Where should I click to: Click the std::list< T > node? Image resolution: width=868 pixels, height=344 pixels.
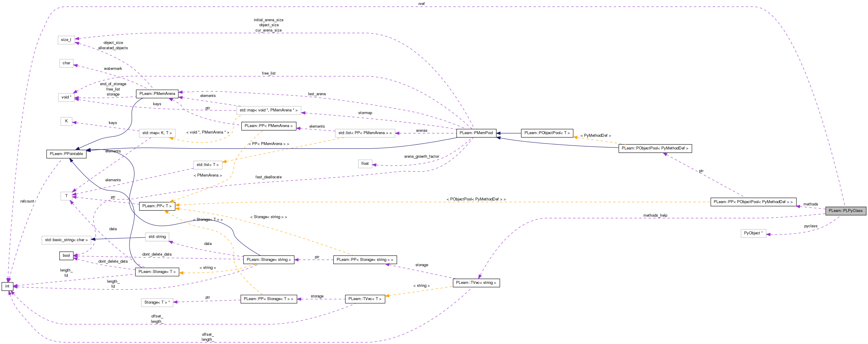[208, 165]
